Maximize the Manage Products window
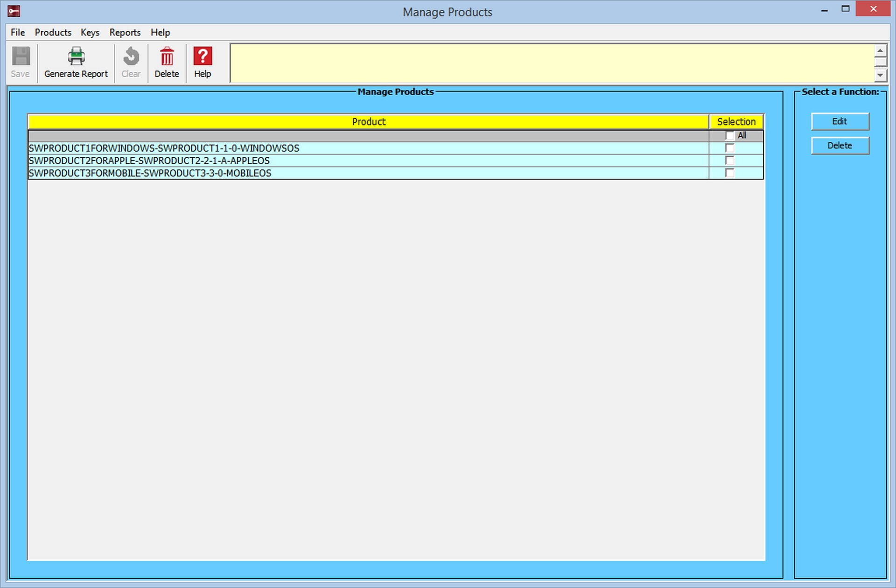896x588 pixels. (x=846, y=9)
